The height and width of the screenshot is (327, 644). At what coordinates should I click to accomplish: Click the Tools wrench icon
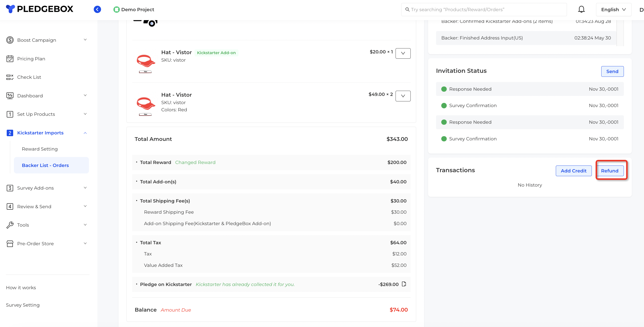[10, 225]
